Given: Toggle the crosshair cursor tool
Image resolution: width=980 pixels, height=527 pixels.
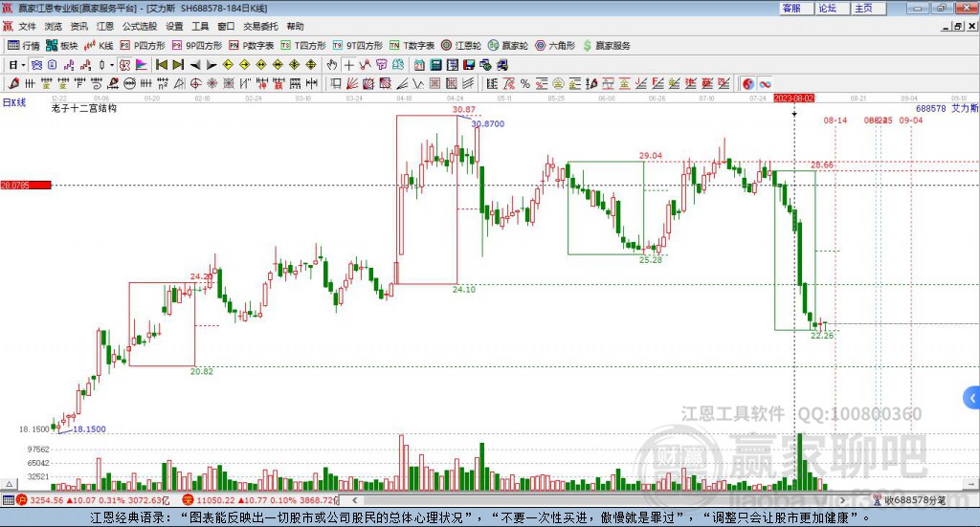Looking at the screenshot, I should click(348, 65).
